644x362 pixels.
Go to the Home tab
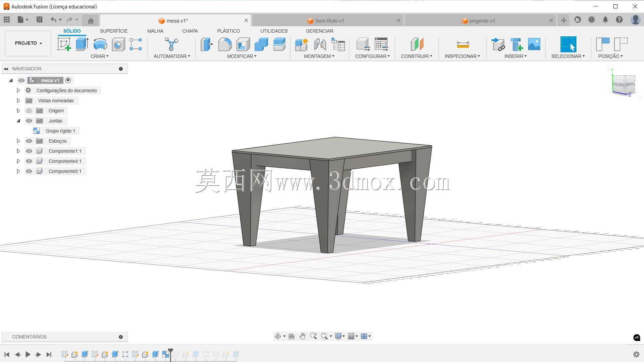click(x=90, y=21)
